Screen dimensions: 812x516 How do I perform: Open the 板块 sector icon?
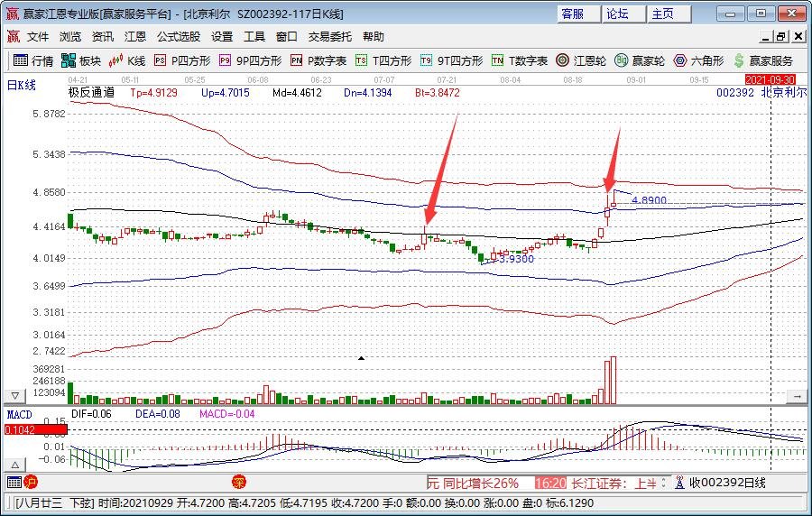click(x=81, y=61)
